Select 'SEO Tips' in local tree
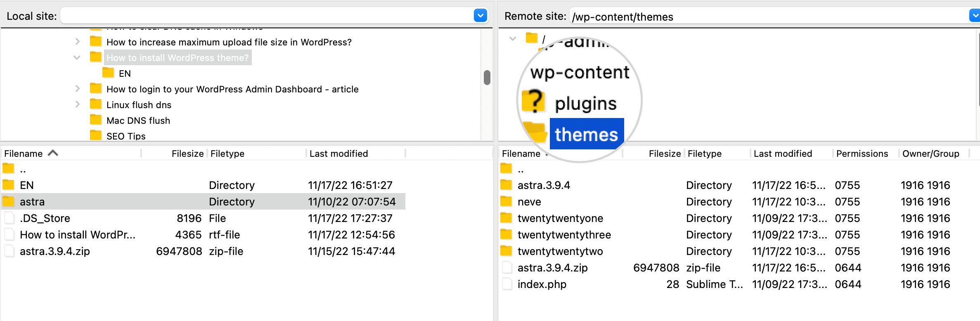The width and height of the screenshot is (980, 321). click(x=126, y=136)
